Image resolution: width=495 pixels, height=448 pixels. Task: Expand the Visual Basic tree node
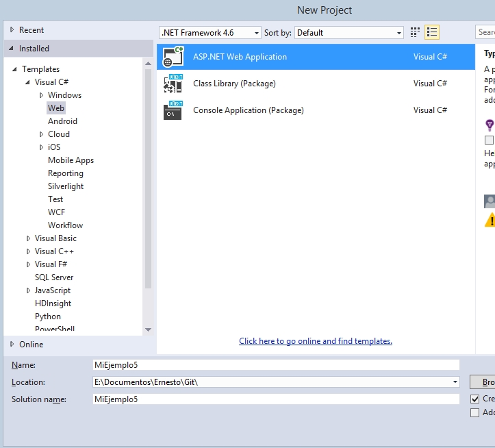(28, 238)
